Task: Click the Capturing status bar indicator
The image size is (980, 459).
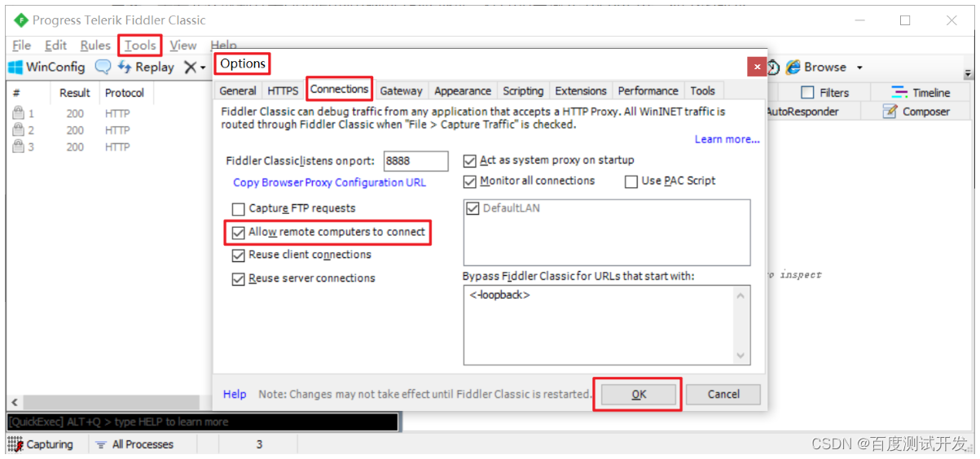Action: (x=42, y=444)
